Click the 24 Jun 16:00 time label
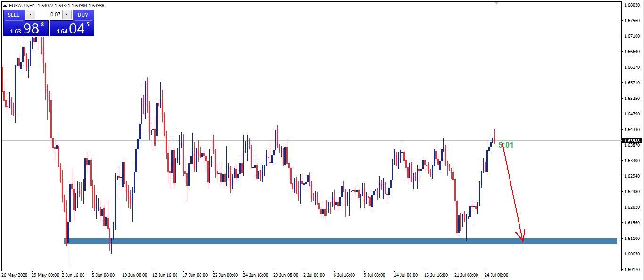The width and height of the screenshot is (644, 280). [256, 275]
